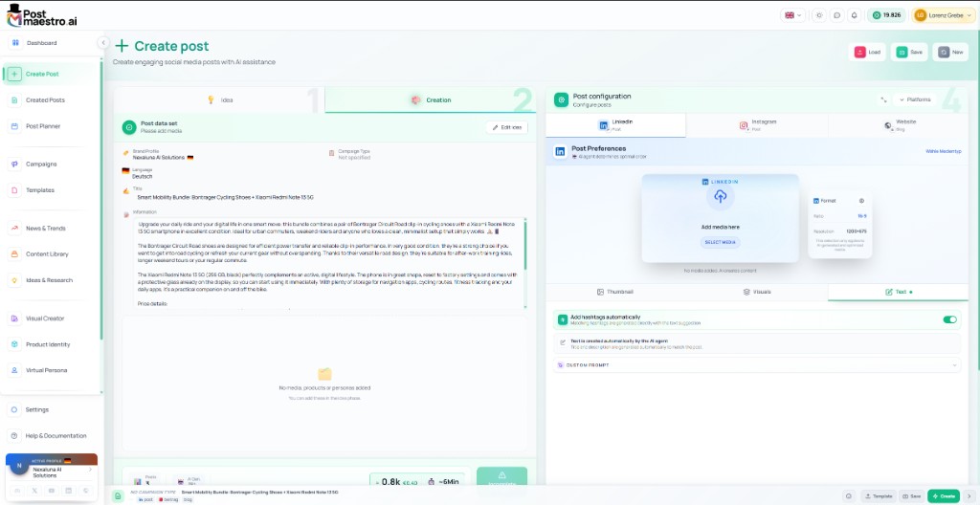Open the Text tab
This screenshot has height=505, width=980.
pyautogui.click(x=898, y=292)
